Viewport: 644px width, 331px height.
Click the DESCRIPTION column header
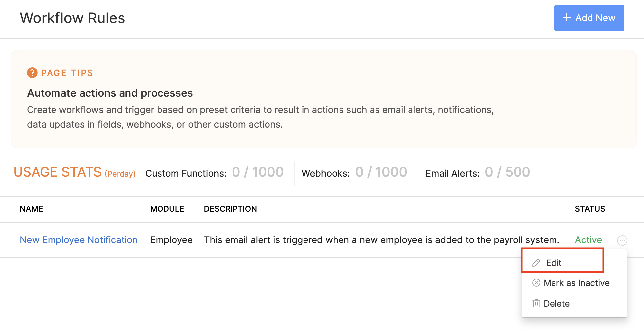230,209
